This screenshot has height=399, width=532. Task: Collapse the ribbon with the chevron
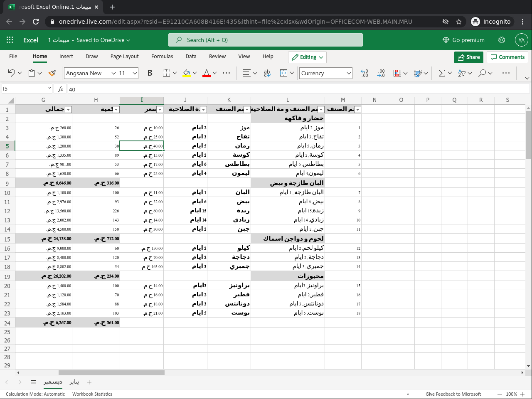tap(527, 78)
